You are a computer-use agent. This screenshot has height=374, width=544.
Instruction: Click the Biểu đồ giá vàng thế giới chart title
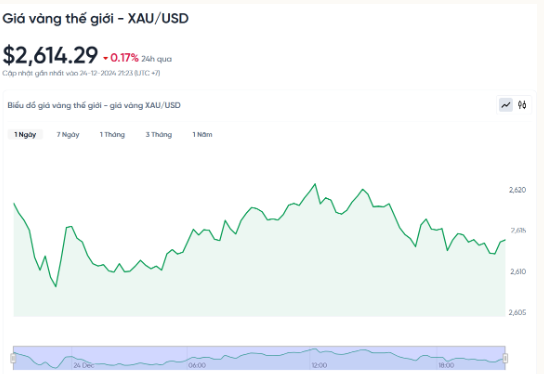[94, 105]
